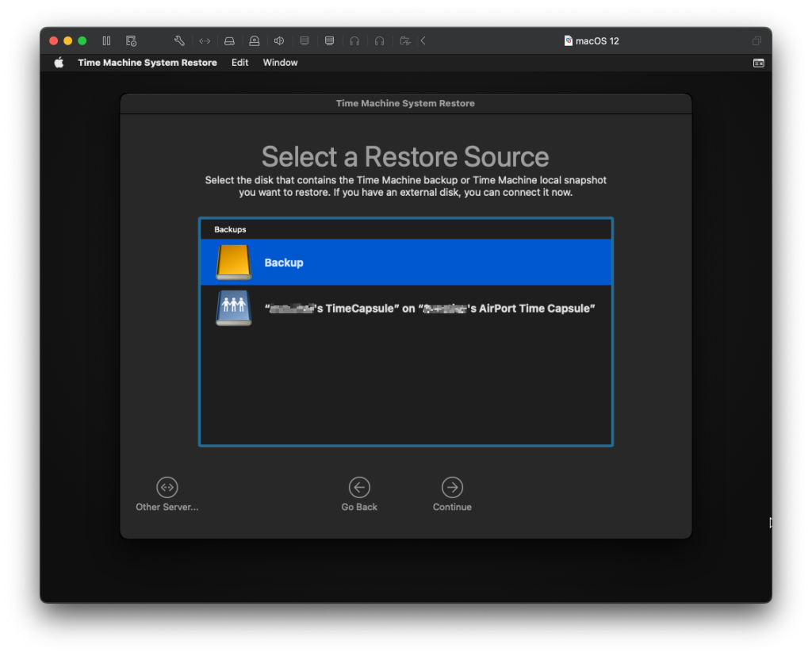Click the input menu icon in menu bar

click(x=758, y=63)
